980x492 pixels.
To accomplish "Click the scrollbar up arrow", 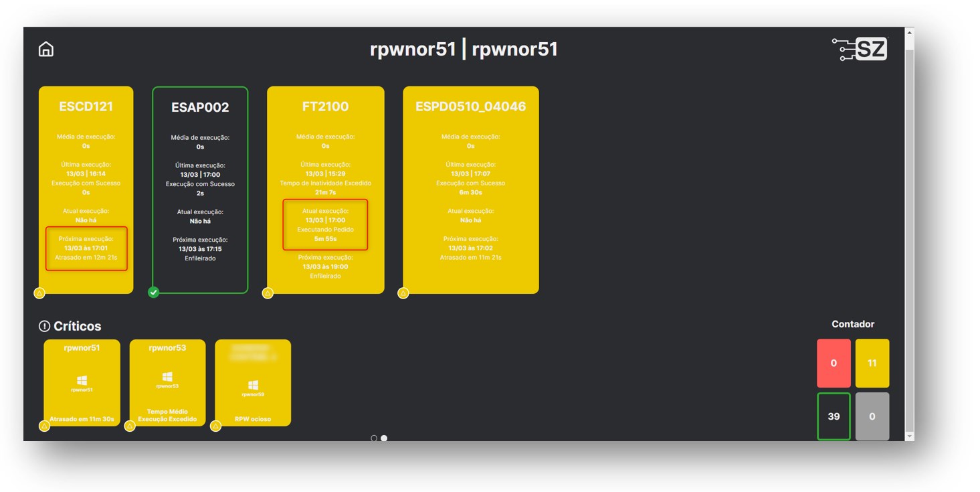I will [x=909, y=32].
